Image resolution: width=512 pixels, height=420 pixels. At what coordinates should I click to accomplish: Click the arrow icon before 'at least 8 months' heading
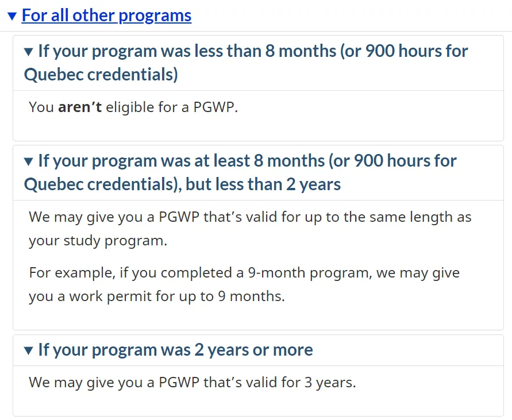(x=28, y=161)
